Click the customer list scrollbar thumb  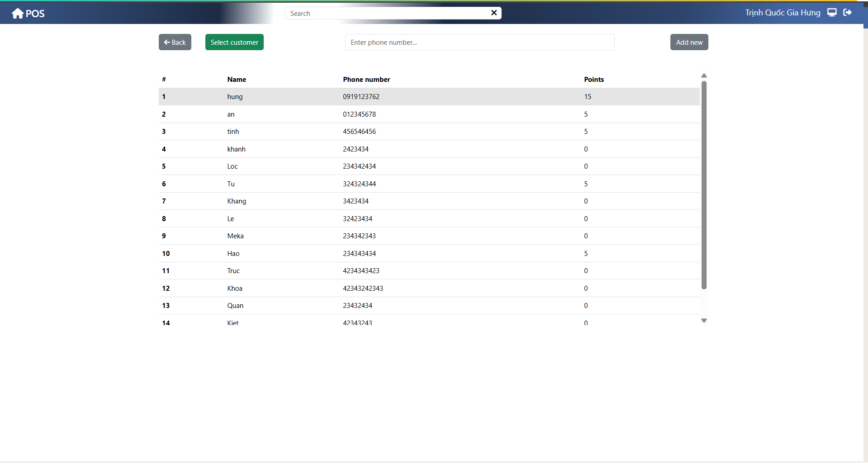point(704,185)
